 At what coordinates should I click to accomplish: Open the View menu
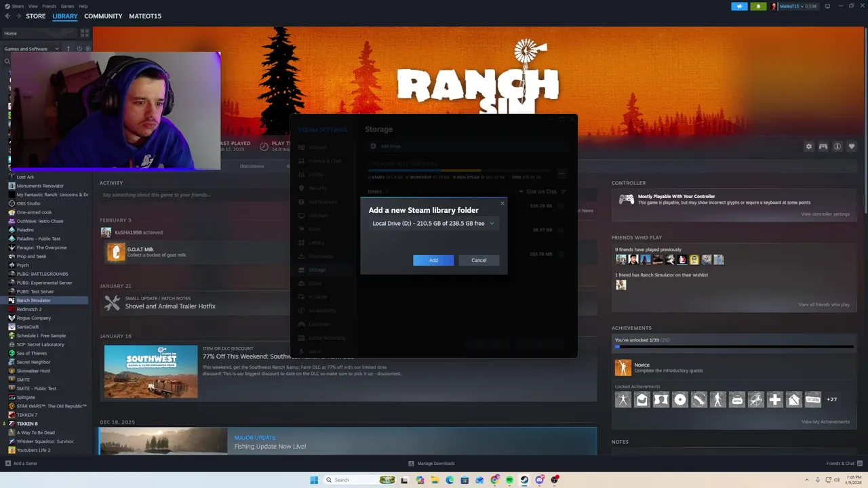(33, 6)
